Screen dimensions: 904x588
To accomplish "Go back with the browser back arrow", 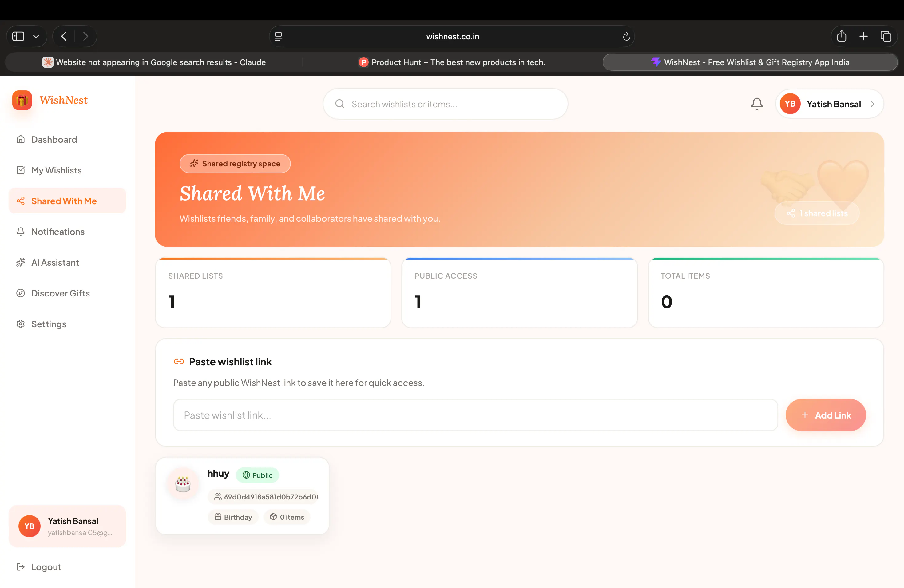I will pos(64,36).
